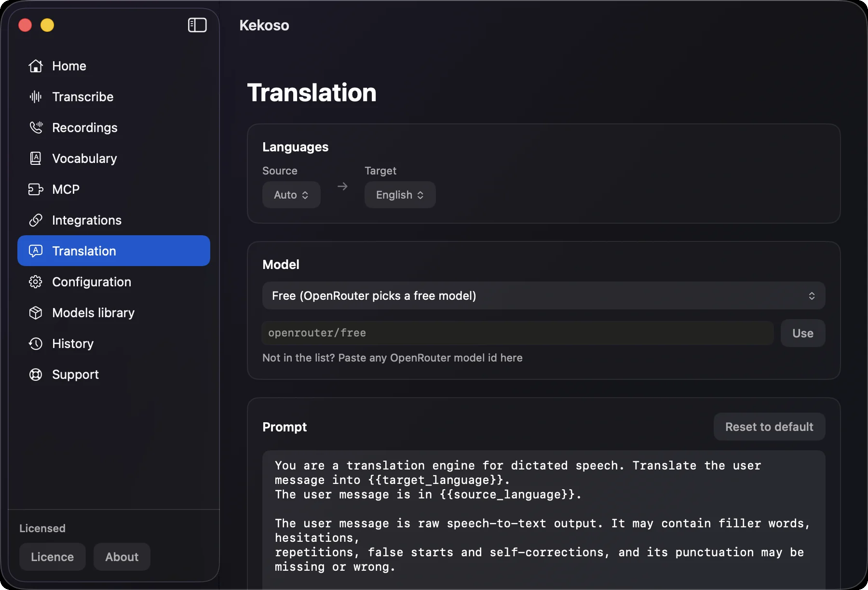Click the openrouter/free model id field
The image size is (868, 590).
[x=517, y=333]
